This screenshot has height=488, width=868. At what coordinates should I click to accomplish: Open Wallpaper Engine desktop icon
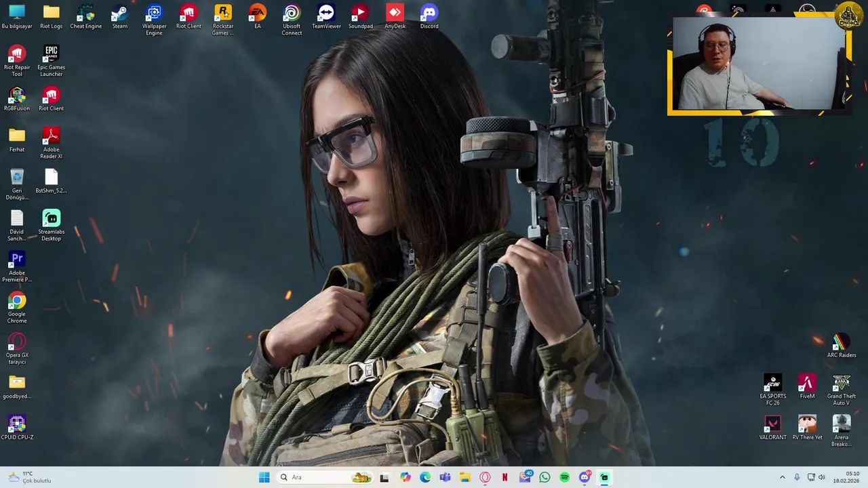click(x=154, y=20)
